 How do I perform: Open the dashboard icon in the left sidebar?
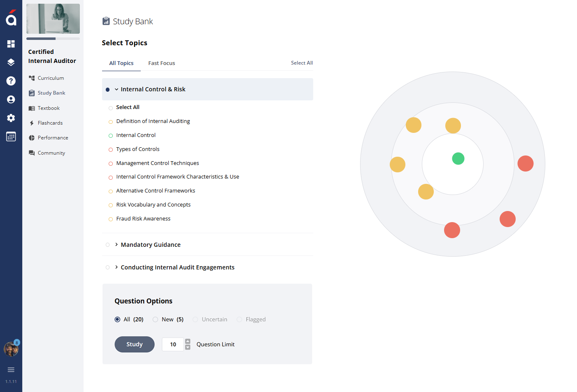pos(11,44)
